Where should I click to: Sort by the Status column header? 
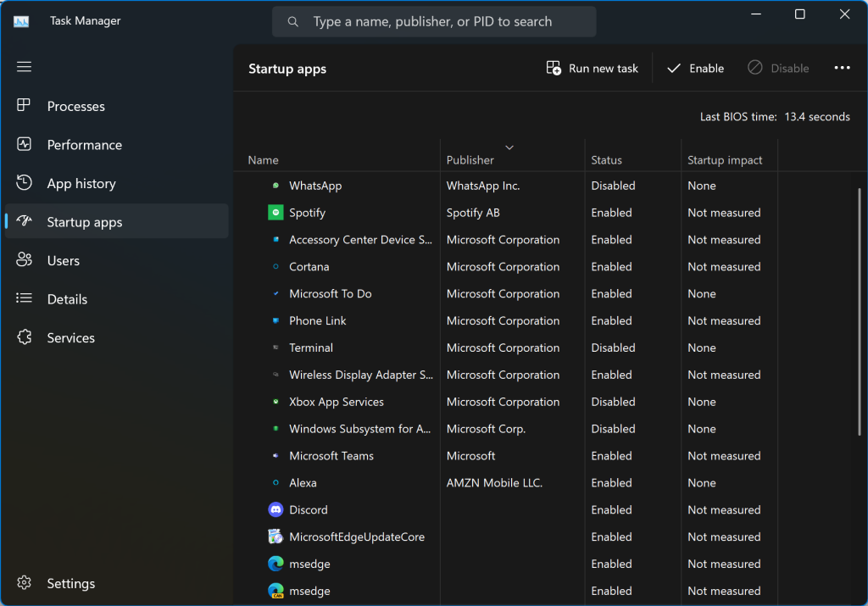pyautogui.click(x=606, y=159)
